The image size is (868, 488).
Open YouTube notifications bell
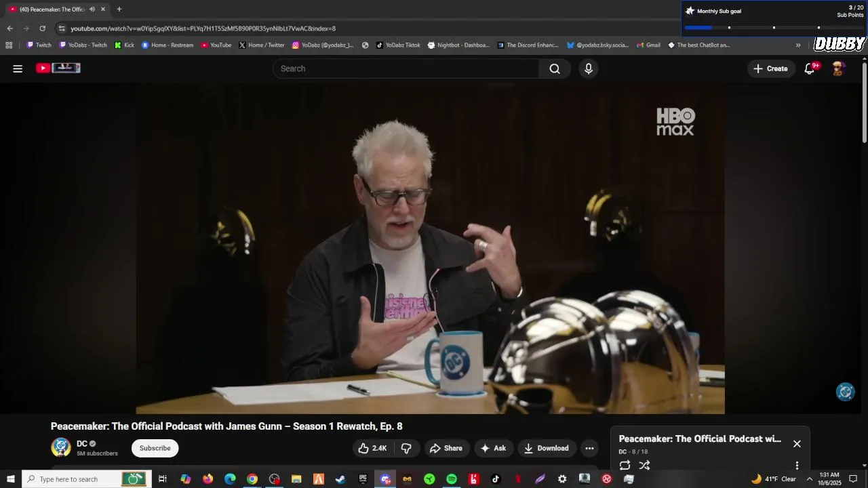pos(810,68)
